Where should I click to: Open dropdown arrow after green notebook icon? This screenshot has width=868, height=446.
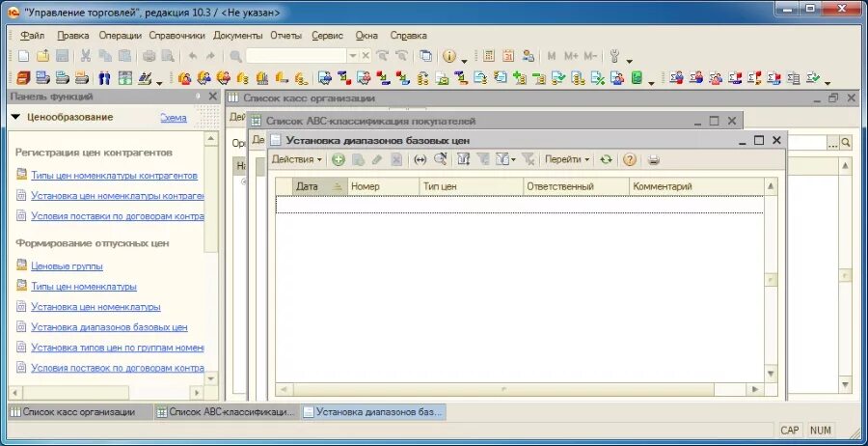[x=652, y=83]
